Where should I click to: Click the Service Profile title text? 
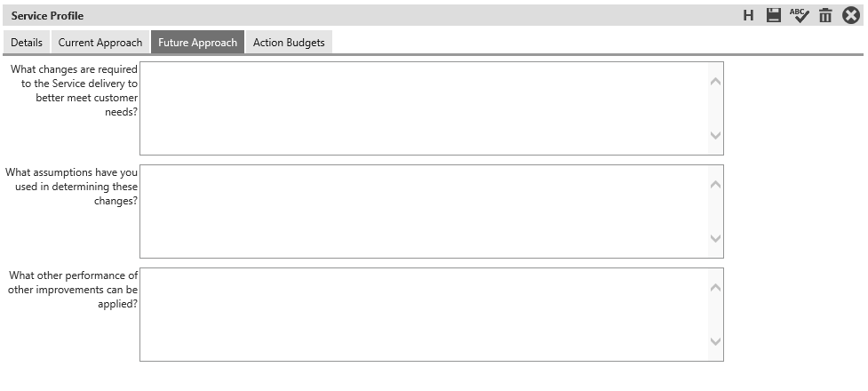coord(47,15)
